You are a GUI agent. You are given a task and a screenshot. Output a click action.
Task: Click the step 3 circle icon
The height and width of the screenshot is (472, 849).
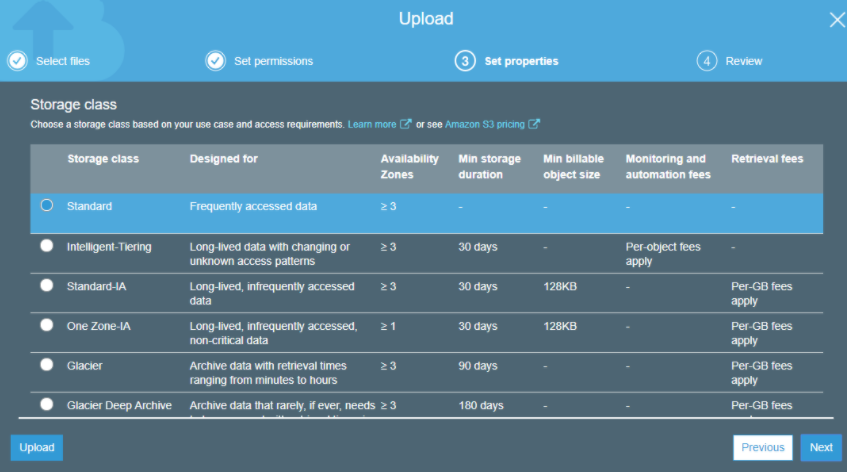[465, 61]
